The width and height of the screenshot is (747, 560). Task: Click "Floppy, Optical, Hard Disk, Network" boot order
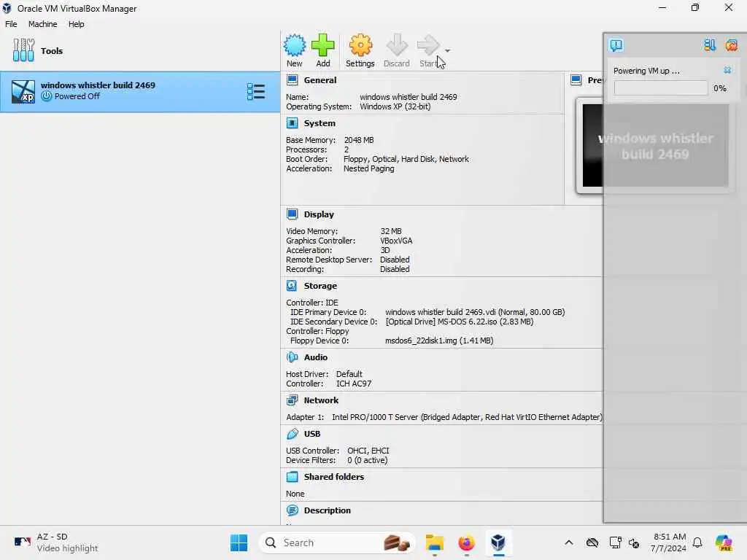click(x=406, y=159)
